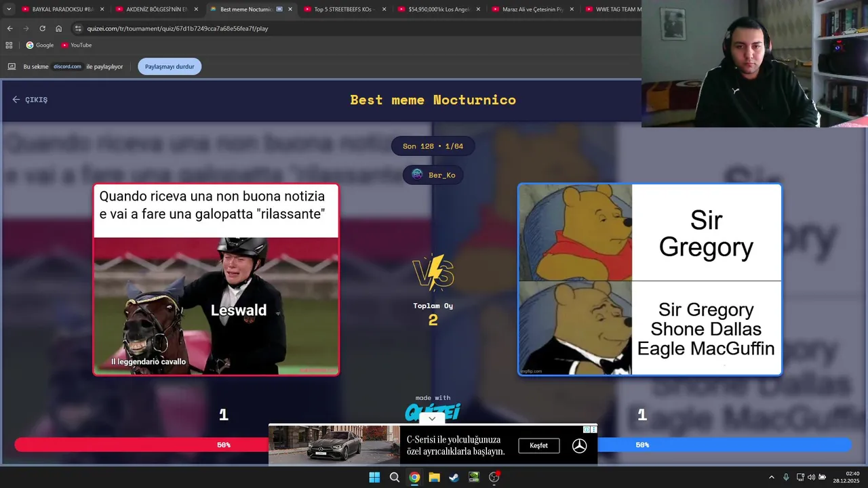Screen dimensions: 868x488
Task: Open the Windows Start menu
Action: click(x=374, y=477)
